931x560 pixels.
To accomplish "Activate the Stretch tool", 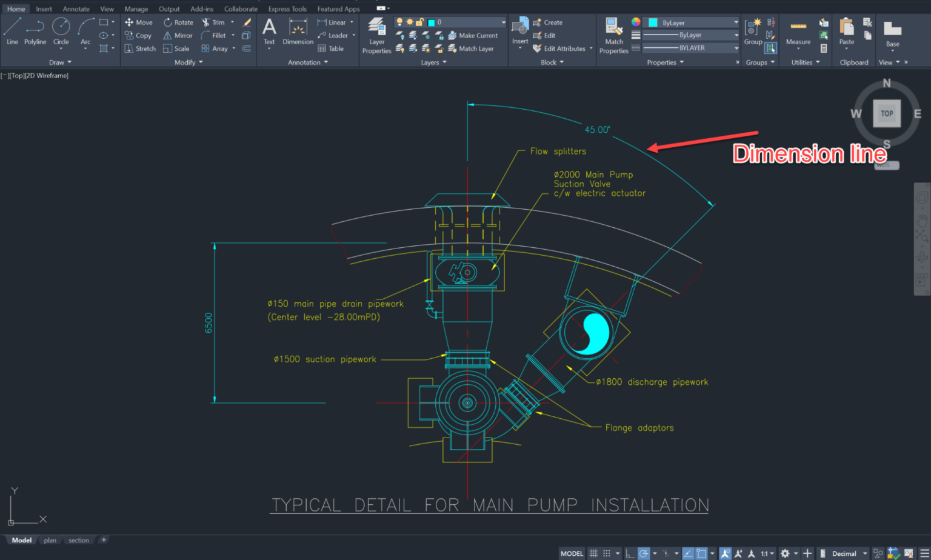I will click(140, 48).
